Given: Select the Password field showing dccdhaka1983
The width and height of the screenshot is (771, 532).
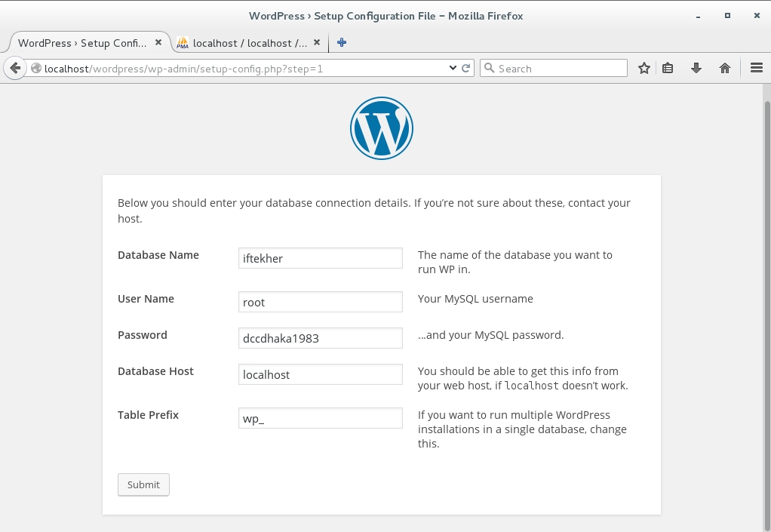Looking at the screenshot, I should pos(320,337).
